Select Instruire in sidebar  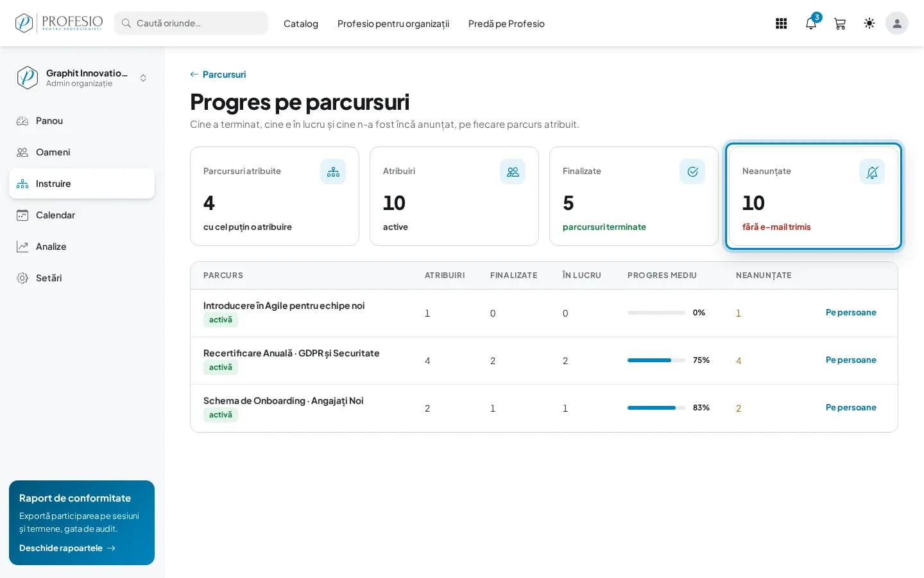[82, 184]
